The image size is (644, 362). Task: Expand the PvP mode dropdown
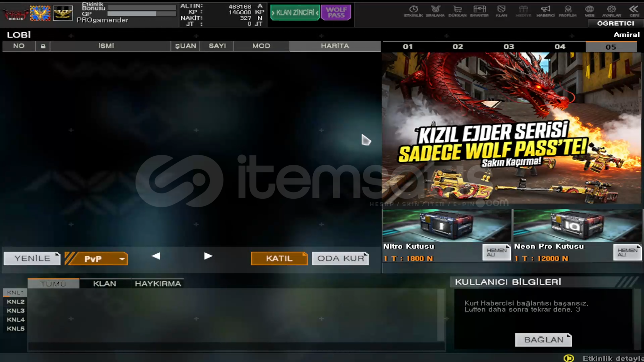(121, 259)
